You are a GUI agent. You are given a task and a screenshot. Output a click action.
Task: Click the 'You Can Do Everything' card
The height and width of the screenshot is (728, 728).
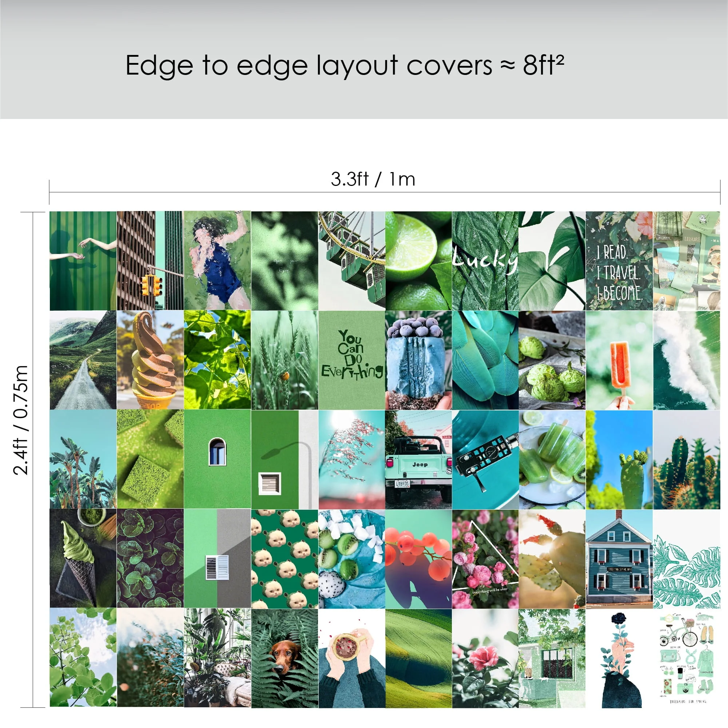351,360
